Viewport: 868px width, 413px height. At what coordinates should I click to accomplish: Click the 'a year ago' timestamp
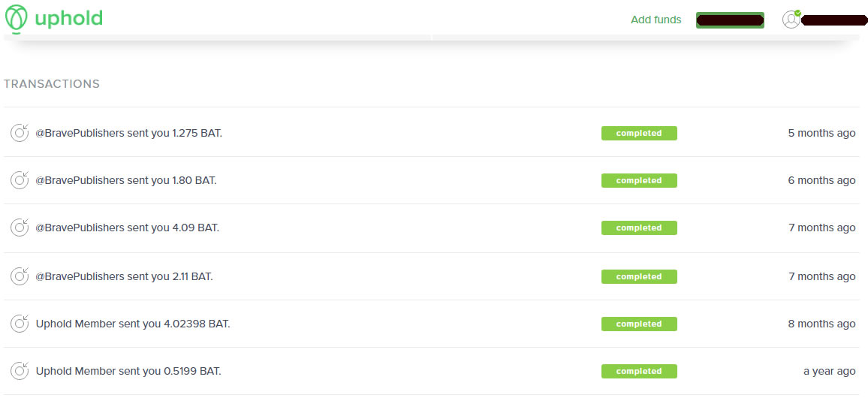click(829, 371)
